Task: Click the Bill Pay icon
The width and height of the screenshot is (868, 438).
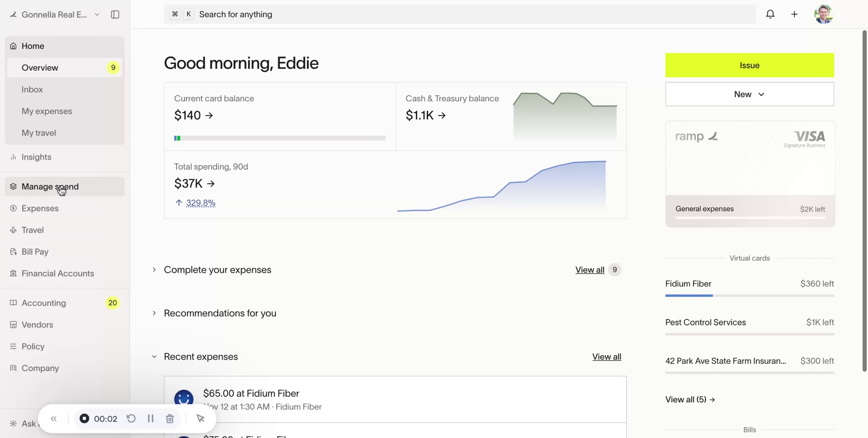Action: pyautogui.click(x=13, y=252)
